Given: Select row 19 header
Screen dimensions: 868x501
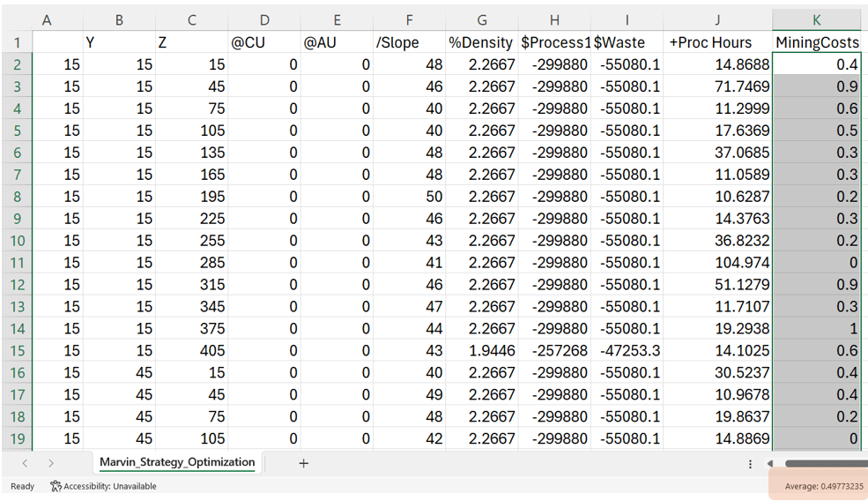Looking at the screenshot, I should (x=17, y=439).
